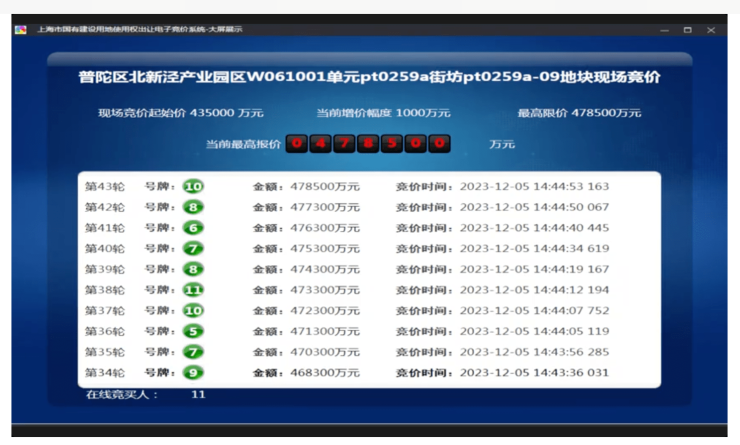Click the 最高限价 478500万元 label
This screenshot has height=445, width=740.
tap(579, 113)
